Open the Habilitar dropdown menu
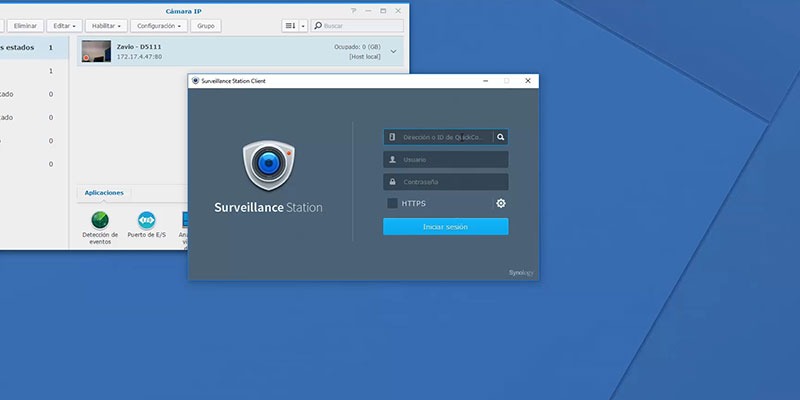 point(106,26)
